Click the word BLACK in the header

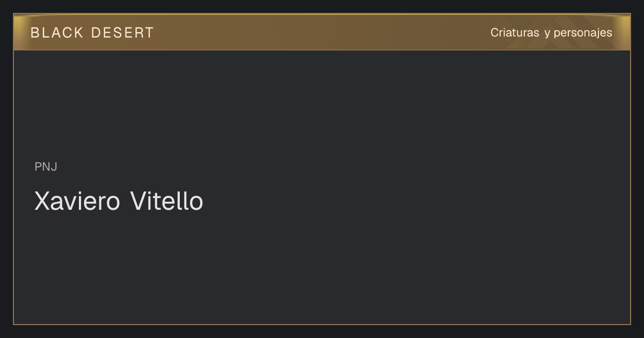click(x=57, y=33)
